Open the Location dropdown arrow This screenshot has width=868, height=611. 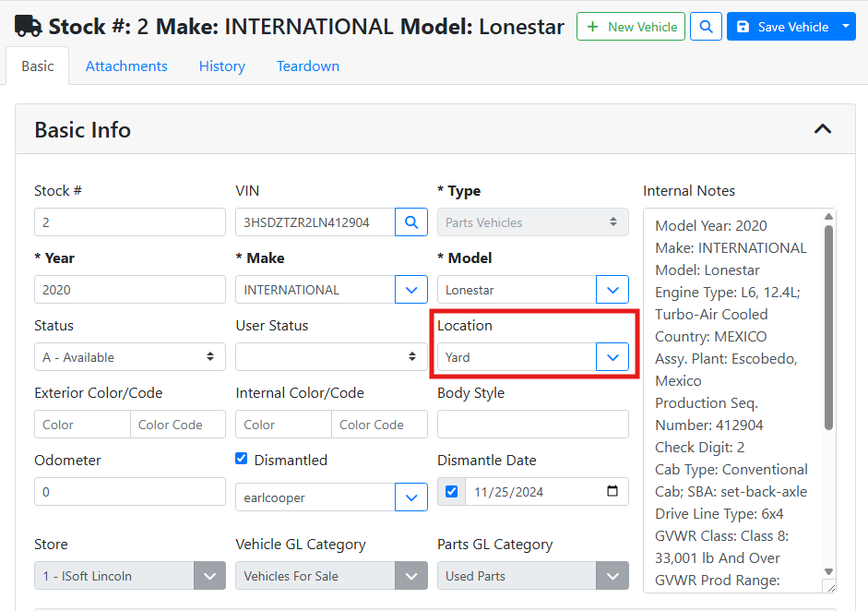pyautogui.click(x=612, y=357)
